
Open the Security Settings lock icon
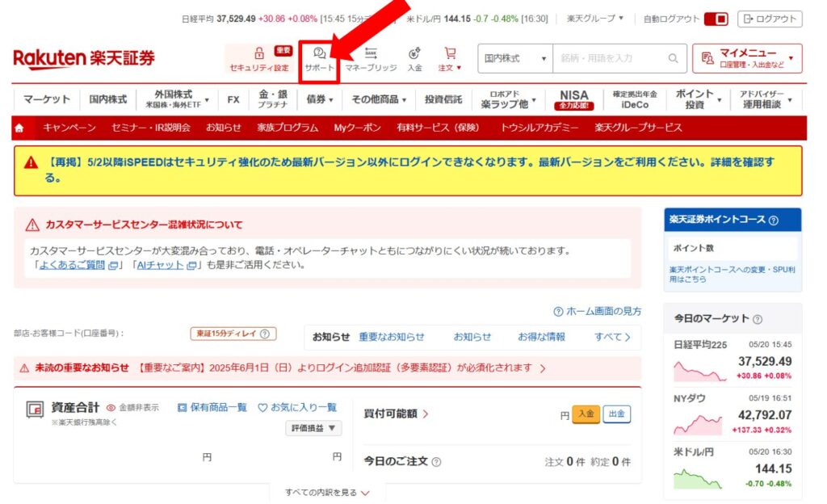tap(258, 53)
